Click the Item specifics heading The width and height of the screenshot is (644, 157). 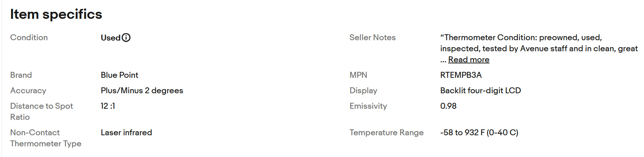(x=56, y=14)
